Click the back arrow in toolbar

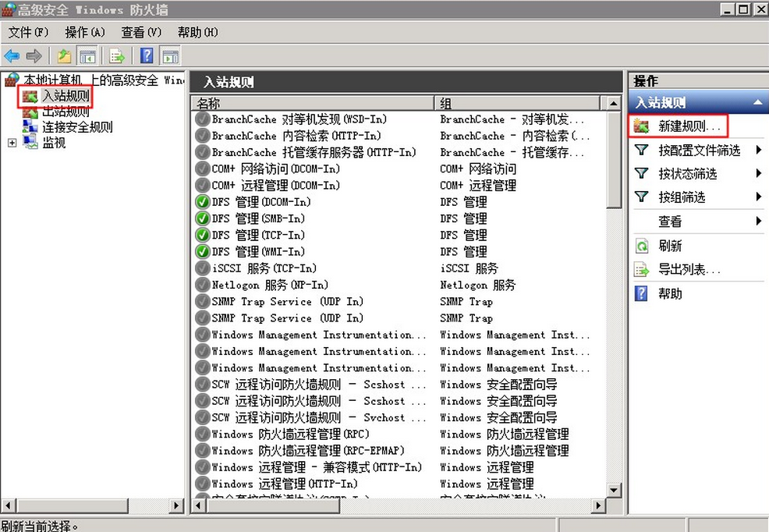(x=12, y=56)
